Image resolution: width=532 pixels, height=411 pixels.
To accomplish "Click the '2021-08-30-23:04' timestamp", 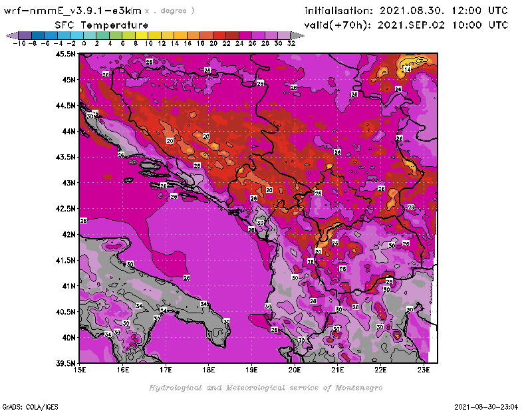I will [x=486, y=407].
